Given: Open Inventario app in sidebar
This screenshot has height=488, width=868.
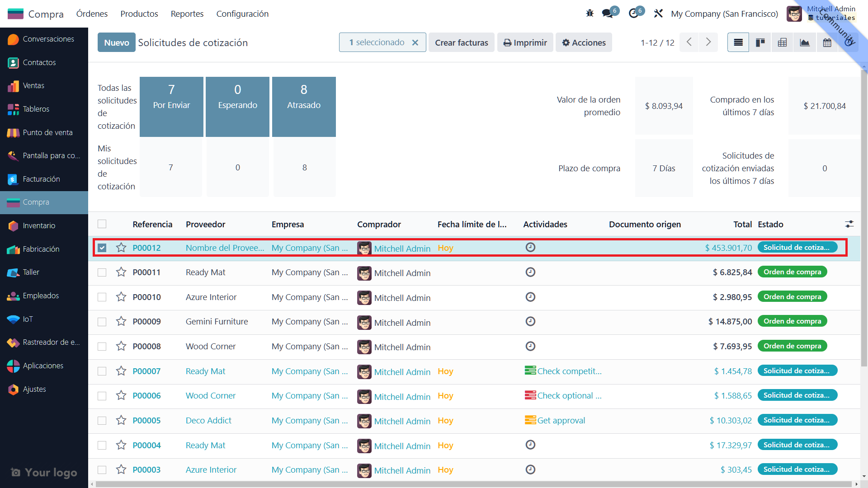Looking at the screenshot, I should tap(39, 225).
